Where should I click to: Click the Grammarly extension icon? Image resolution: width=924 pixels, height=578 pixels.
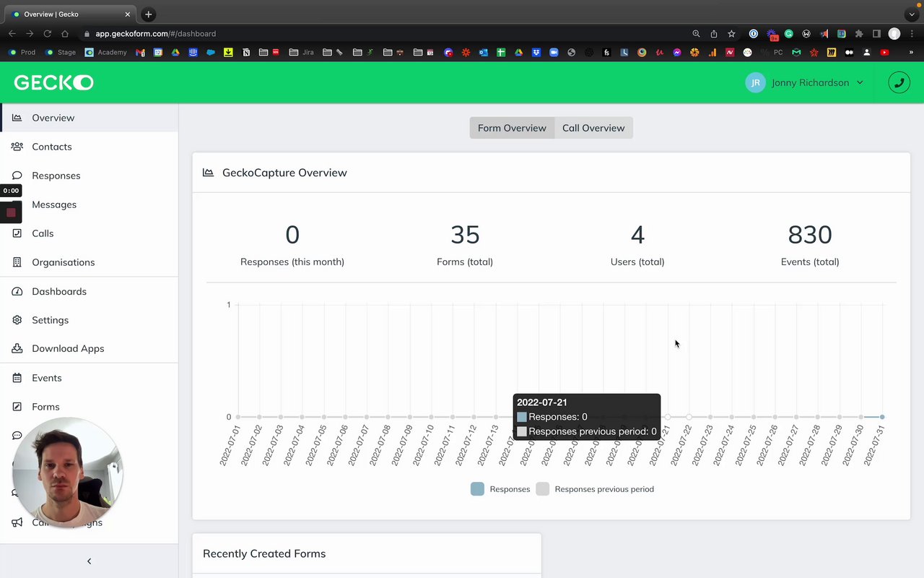coord(789,34)
